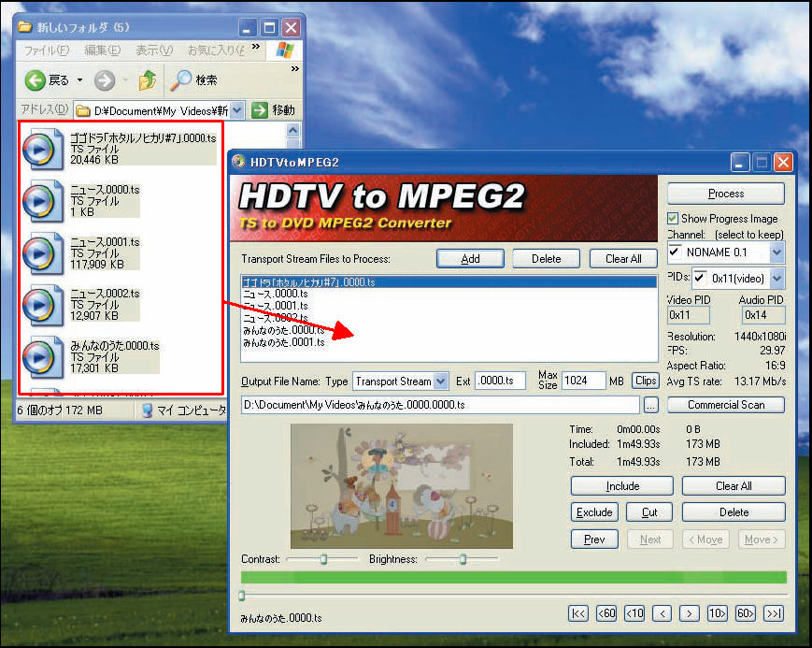Click the Cut button
Screen dimensions: 812x648
[x=649, y=512]
